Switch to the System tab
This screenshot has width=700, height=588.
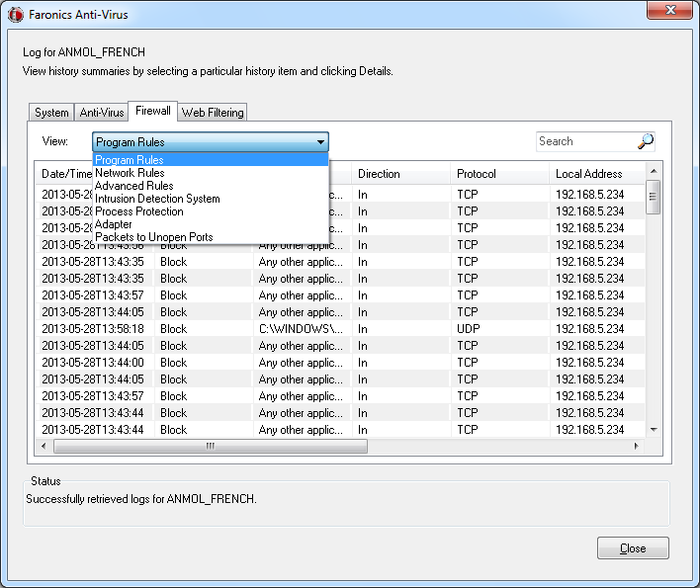click(x=51, y=113)
